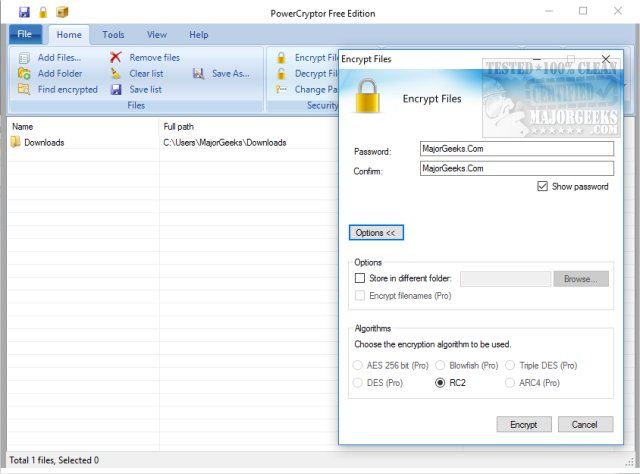Switch to the Home tab
The height and width of the screenshot is (474, 640).
tap(69, 35)
